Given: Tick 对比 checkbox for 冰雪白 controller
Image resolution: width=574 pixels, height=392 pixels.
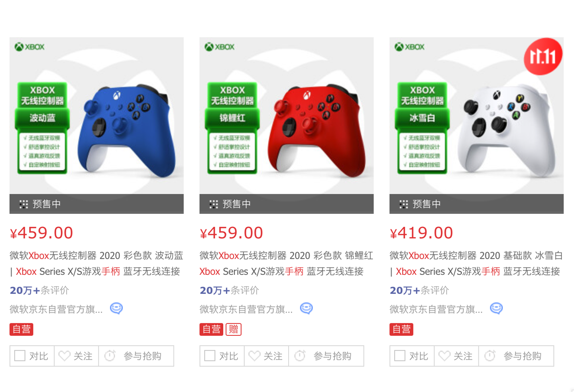Looking at the screenshot, I should 400,356.
